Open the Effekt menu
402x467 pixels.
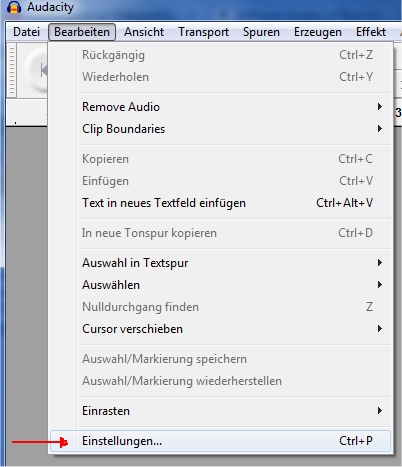tap(371, 32)
